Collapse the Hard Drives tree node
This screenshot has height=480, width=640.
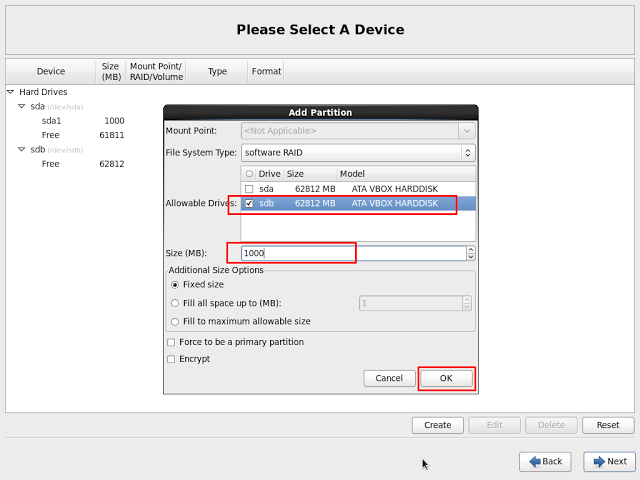[10, 92]
